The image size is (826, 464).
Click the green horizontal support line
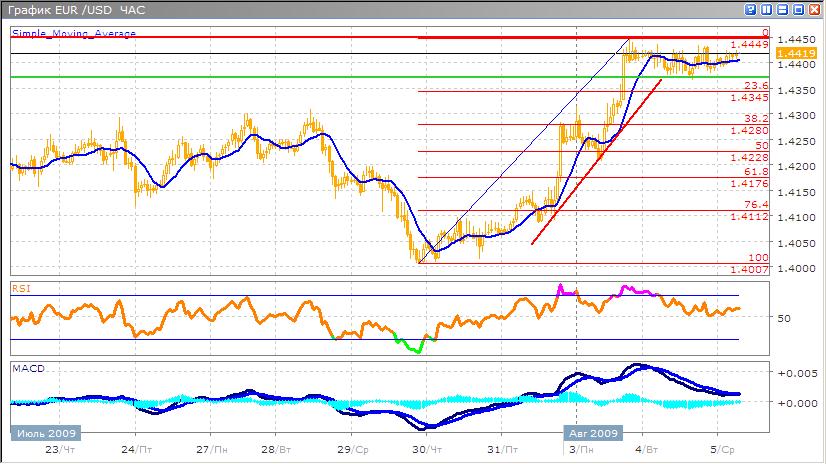point(200,77)
